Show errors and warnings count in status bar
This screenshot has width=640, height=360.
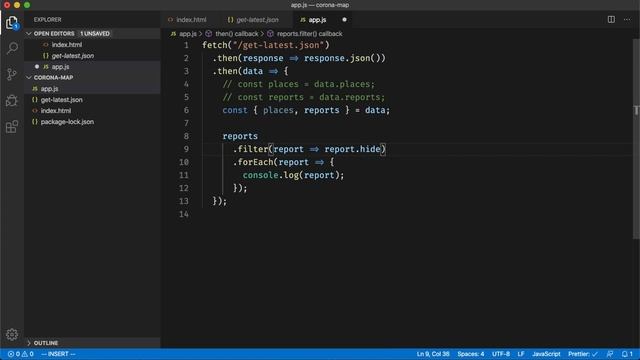(x=20, y=354)
